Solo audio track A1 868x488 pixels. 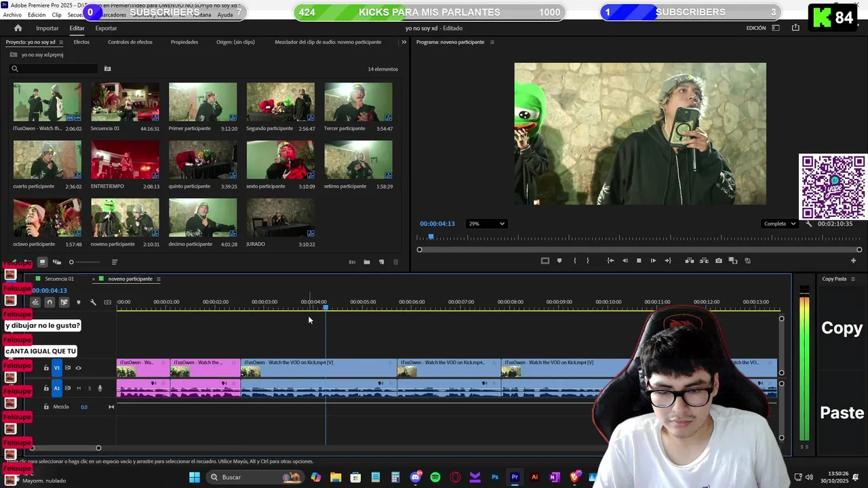pyautogui.click(x=89, y=388)
